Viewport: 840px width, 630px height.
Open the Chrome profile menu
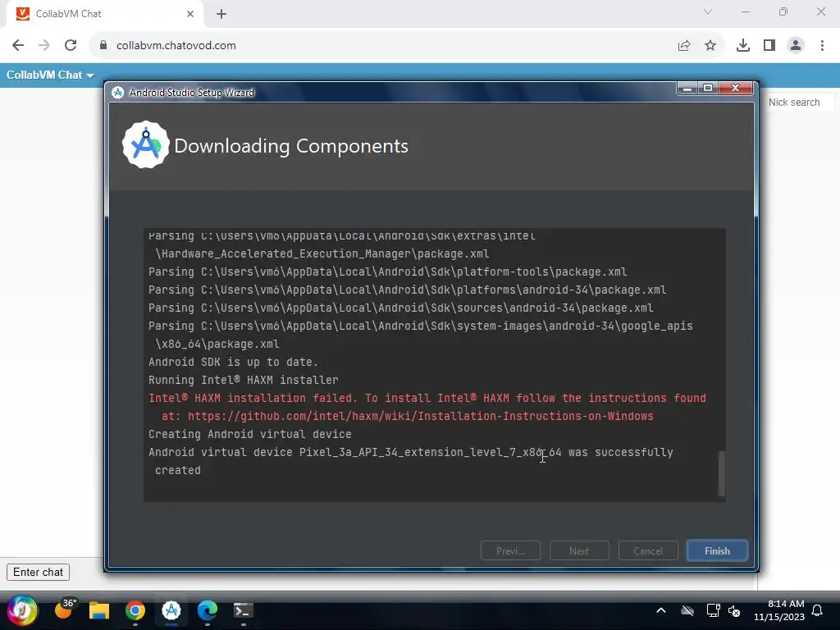click(x=796, y=46)
